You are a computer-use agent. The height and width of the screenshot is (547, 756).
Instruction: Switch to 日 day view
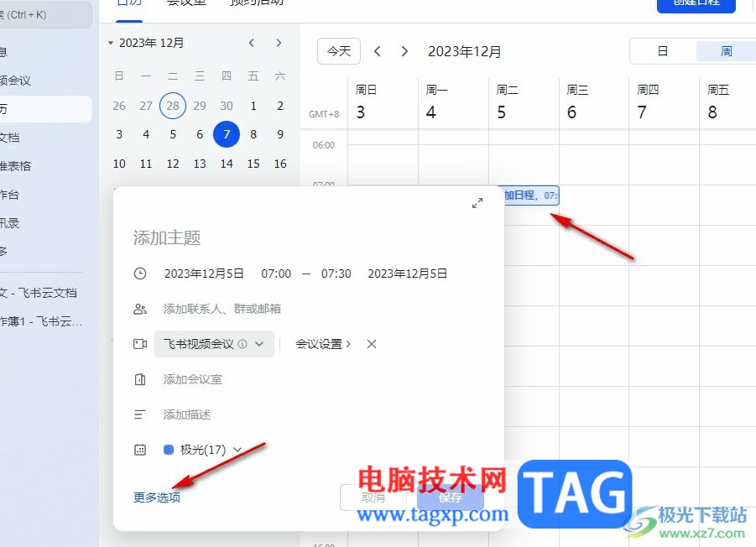pyautogui.click(x=663, y=51)
